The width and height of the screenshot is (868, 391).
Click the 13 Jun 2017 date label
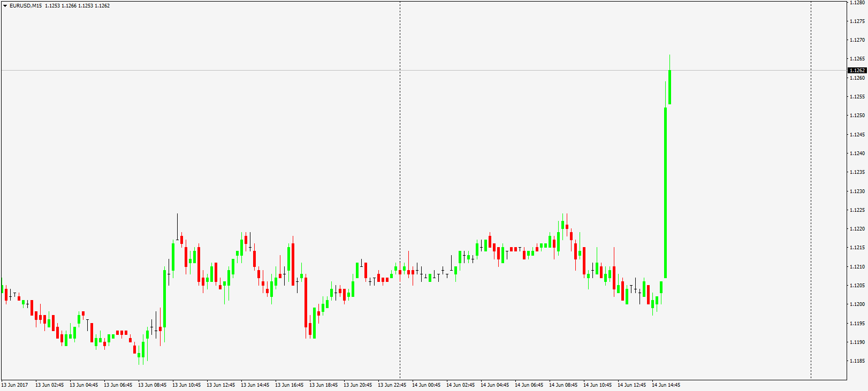pos(14,385)
